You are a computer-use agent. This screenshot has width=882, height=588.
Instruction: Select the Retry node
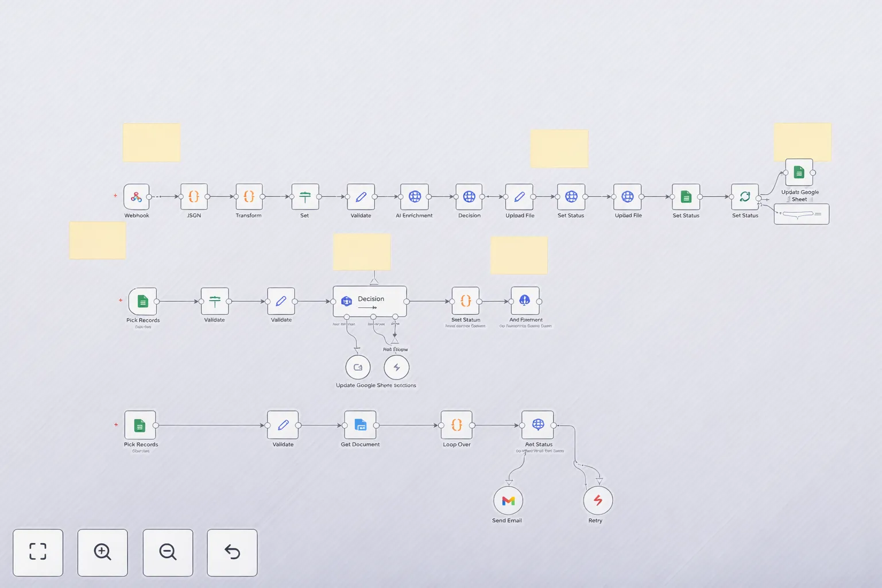[598, 501]
